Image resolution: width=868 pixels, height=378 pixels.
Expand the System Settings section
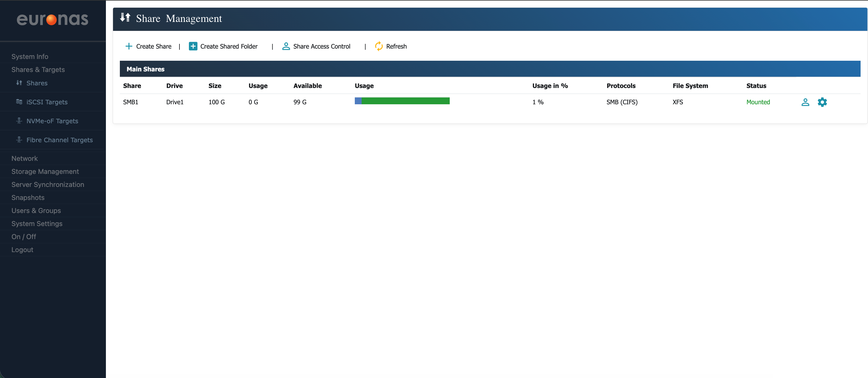pos(37,224)
